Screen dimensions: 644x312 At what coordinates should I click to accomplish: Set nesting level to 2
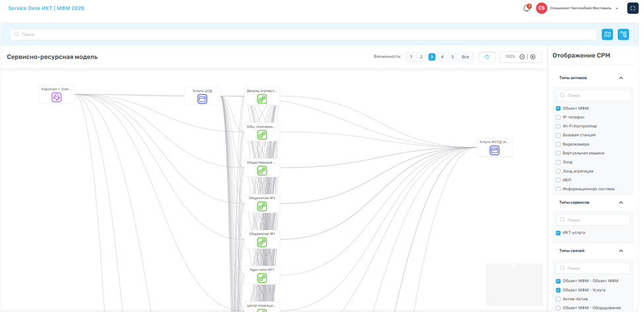point(421,57)
